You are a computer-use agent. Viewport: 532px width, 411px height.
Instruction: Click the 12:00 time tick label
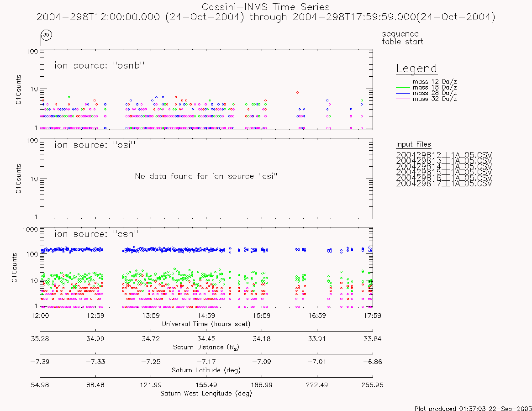click(40, 316)
